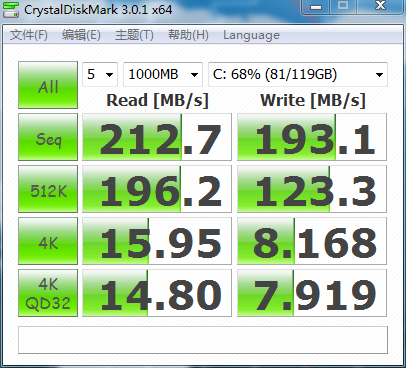
Task: Click the Write [MB/s] column header
Action: point(313,100)
